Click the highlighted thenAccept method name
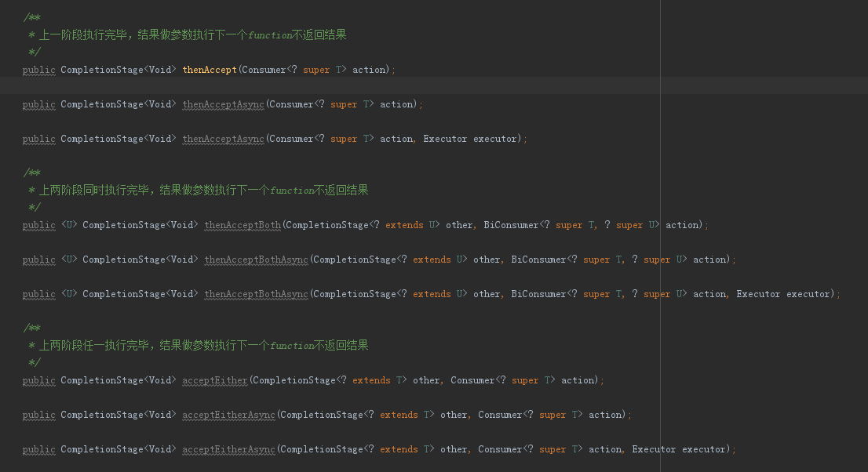 (x=210, y=70)
